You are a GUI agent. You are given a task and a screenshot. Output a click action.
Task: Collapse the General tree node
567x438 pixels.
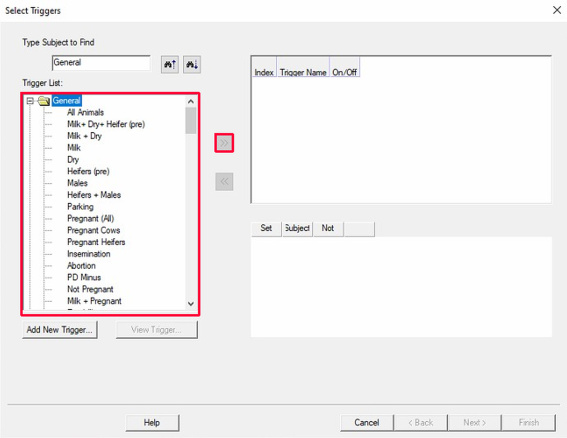pos(30,101)
